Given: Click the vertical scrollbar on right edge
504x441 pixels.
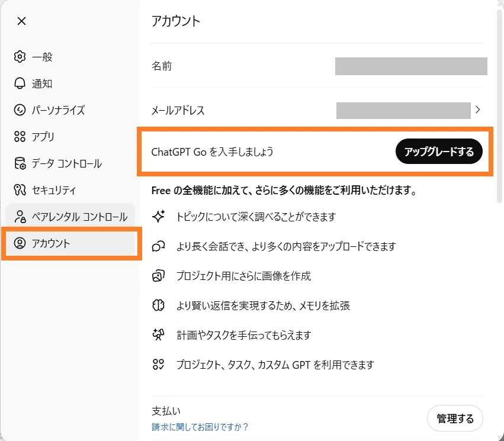Looking at the screenshot, I should click(x=499, y=107).
